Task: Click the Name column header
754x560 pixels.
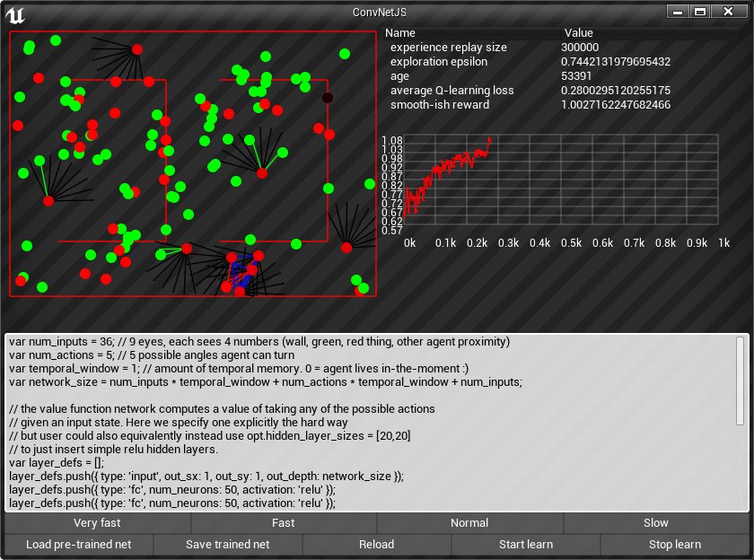Action: (470, 32)
